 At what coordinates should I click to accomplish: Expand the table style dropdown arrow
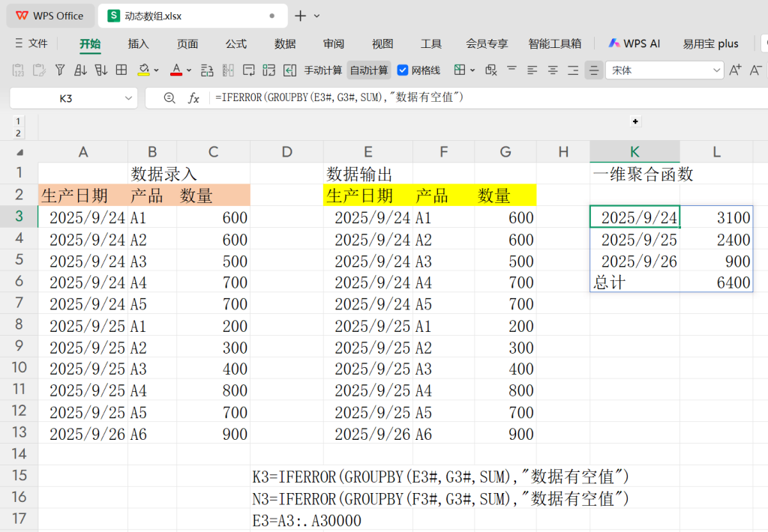click(472, 70)
